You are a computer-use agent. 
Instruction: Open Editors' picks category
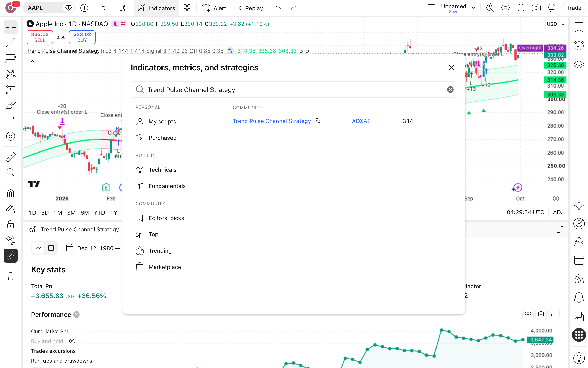tap(160, 218)
